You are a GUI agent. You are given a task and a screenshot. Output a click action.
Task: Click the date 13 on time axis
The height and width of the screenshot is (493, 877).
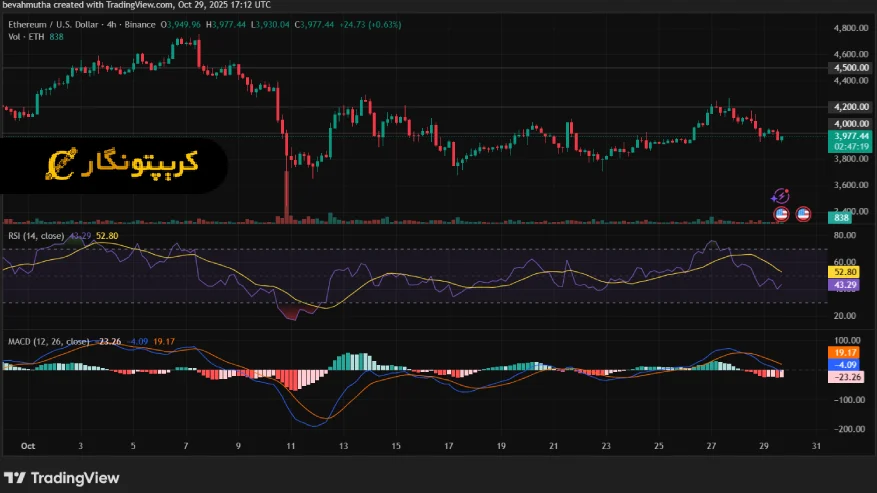[x=343, y=446]
